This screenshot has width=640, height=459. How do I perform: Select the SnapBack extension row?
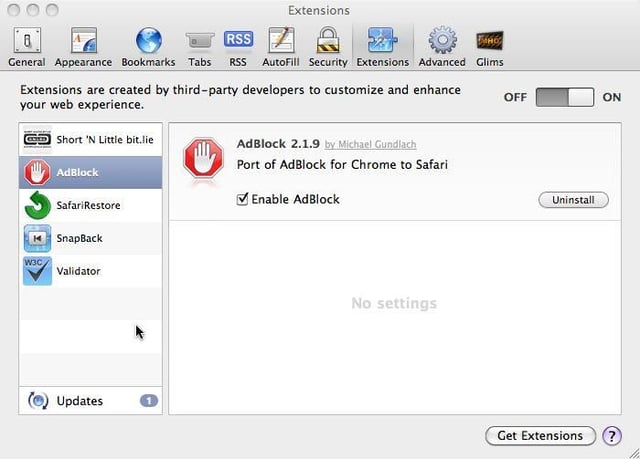90,238
